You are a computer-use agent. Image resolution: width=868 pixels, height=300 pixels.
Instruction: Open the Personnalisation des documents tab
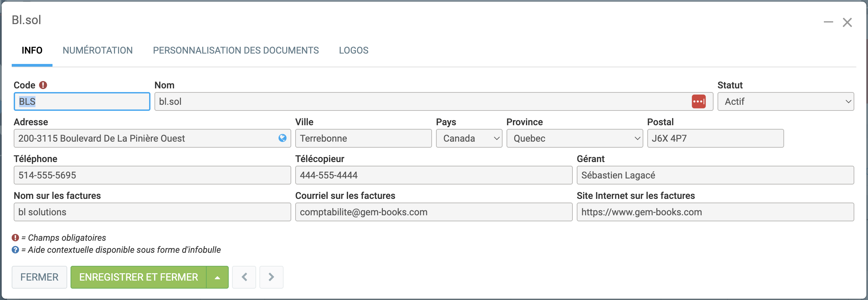click(235, 50)
